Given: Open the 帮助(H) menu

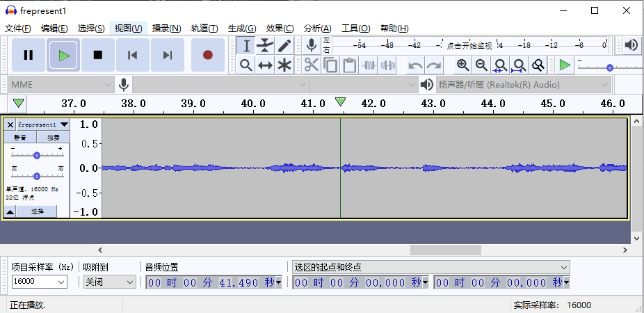Looking at the screenshot, I should [394, 29].
